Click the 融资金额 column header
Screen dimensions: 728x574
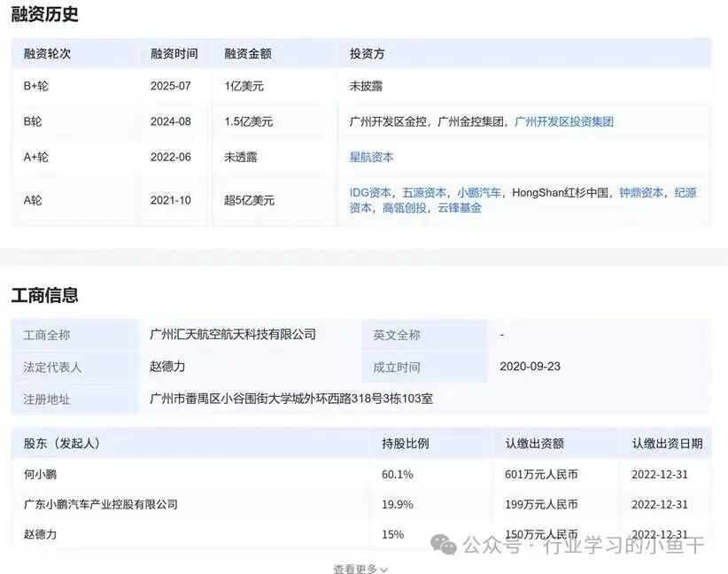(x=248, y=53)
